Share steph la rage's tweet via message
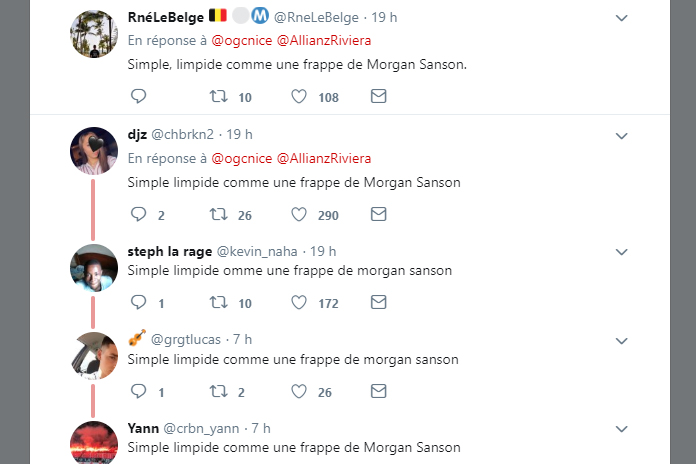The height and width of the screenshot is (464, 696). 379,302
